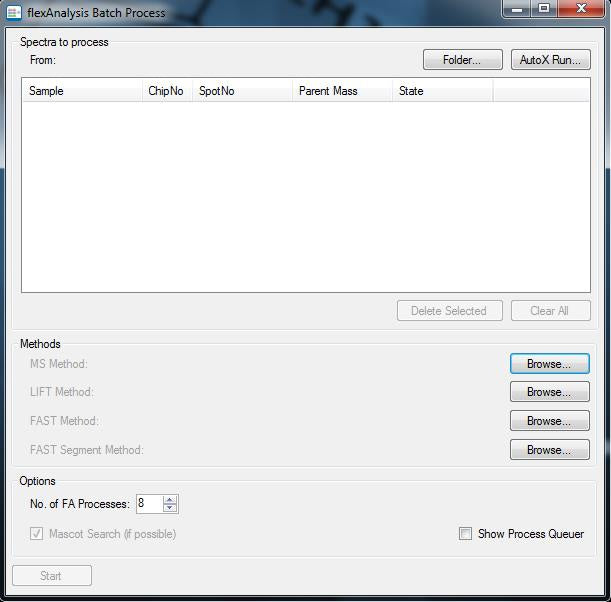Browse for the LIFT Method file
This screenshot has width=611, height=602.
click(x=549, y=392)
